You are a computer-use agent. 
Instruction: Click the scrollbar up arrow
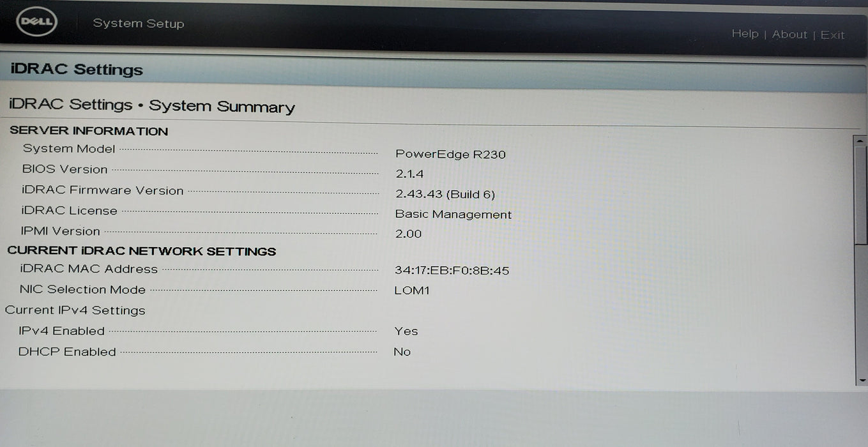(860, 140)
